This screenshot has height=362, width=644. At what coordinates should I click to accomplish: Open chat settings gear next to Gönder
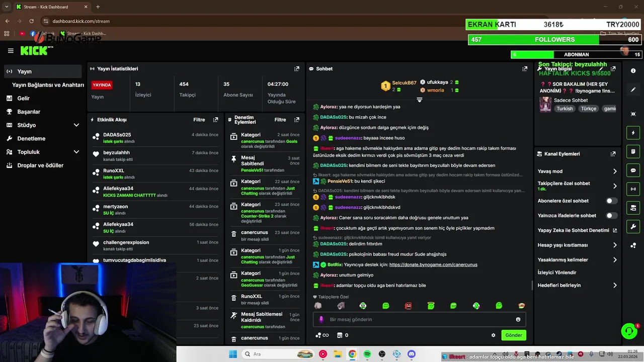coord(493,335)
